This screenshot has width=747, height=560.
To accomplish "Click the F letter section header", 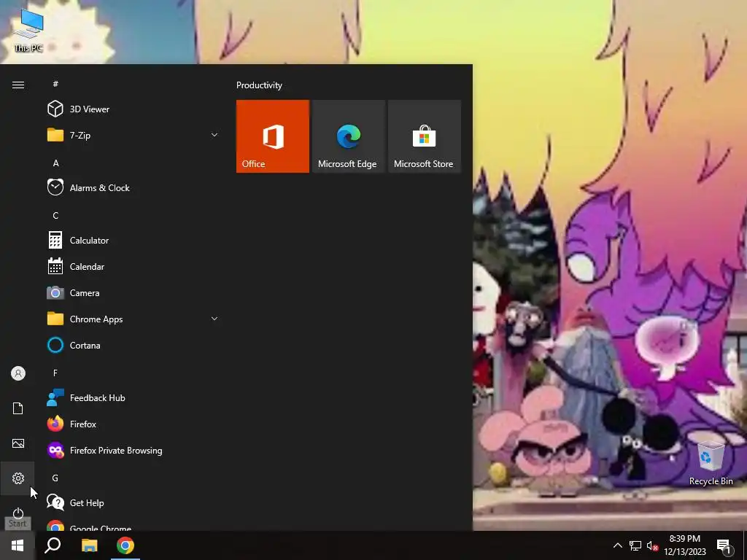I will tap(55, 373).
